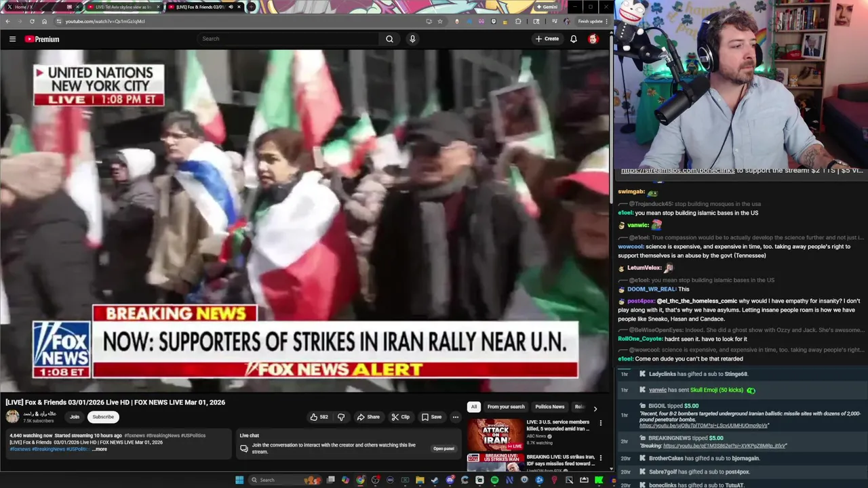Go to YouTube Premium home logo
This screenshot has height=488, width=868.
coord(42,39)
